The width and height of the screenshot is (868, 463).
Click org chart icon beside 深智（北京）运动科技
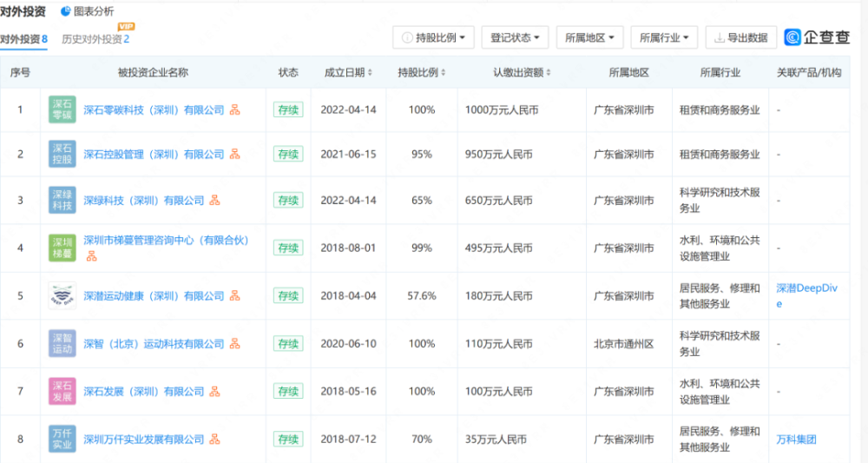234,344
